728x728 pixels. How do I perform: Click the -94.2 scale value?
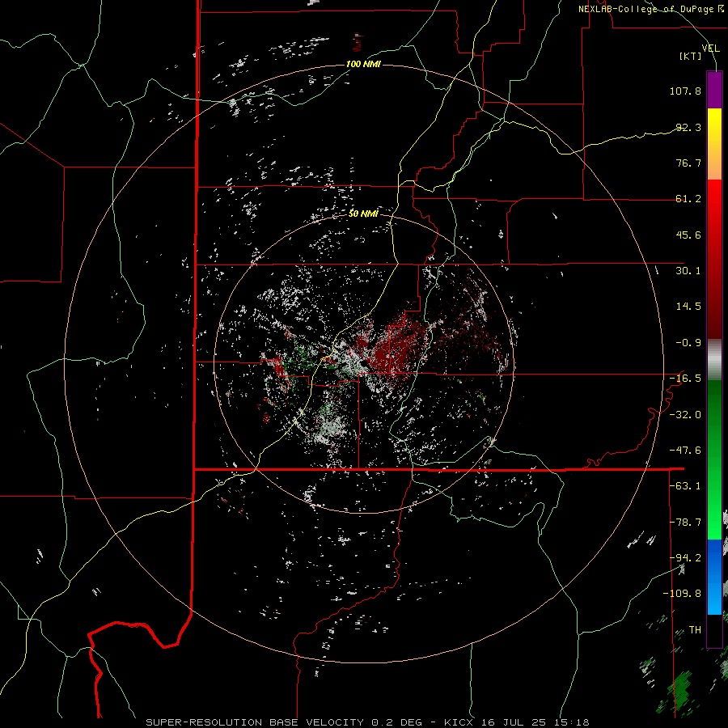(685, 558)
